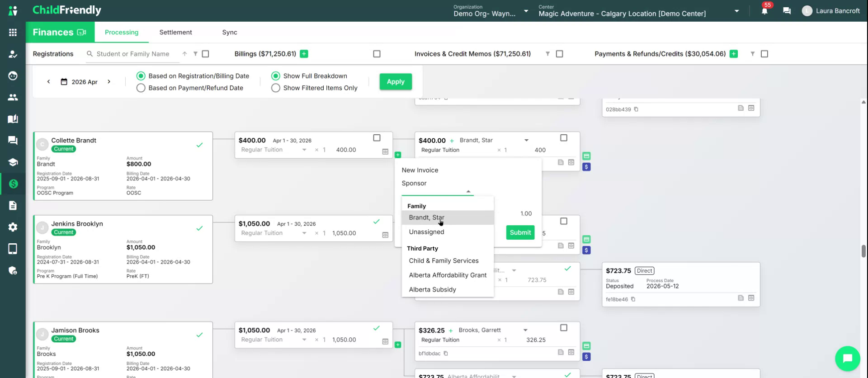Collapse the Sponsor dropdown
Viewport: 868px width, 378px height.
click(468, 191)
